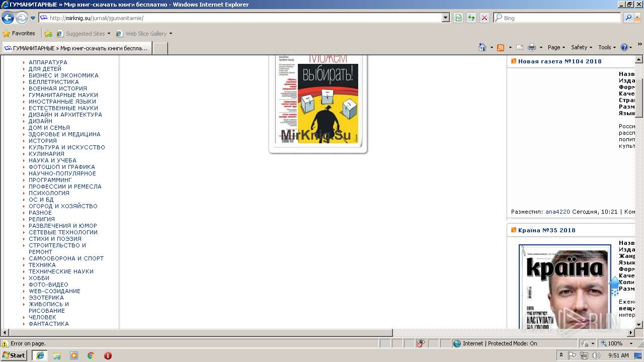Click the ФАНТАСТИКА category text
644x362 pixels.
pyautogui.click(x=49, y=324)
